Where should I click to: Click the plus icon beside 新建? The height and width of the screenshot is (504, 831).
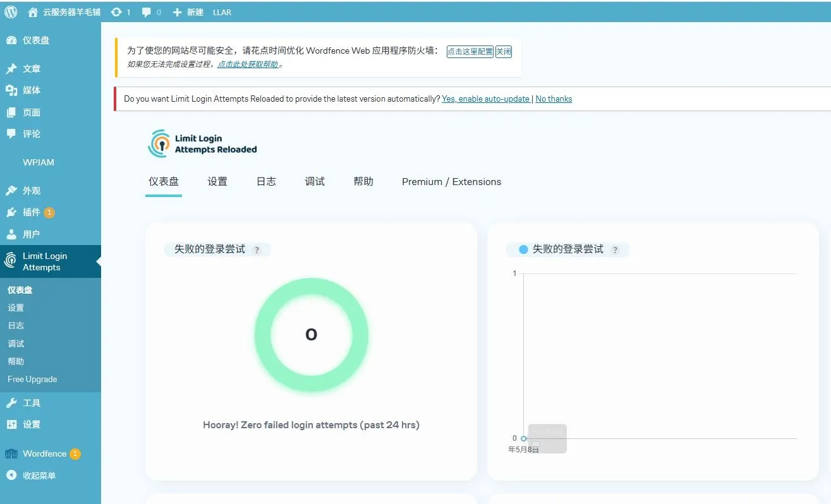[177, 12]
